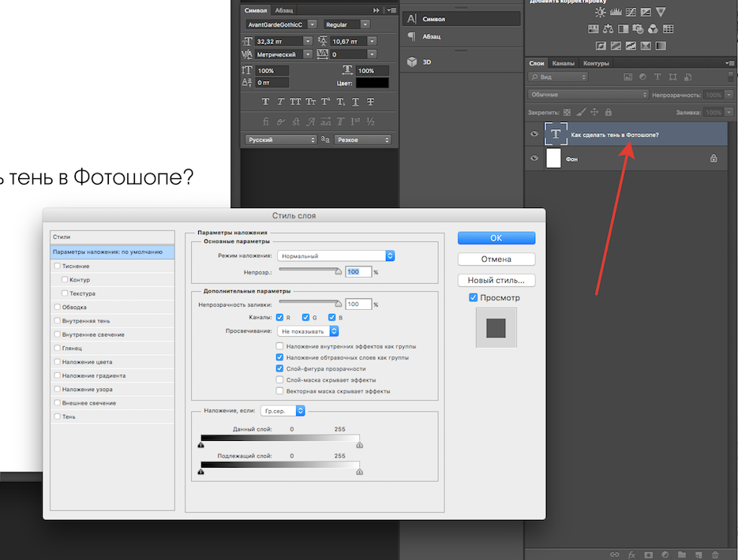Apply Faux Bold in Character panel

point(265,102)
